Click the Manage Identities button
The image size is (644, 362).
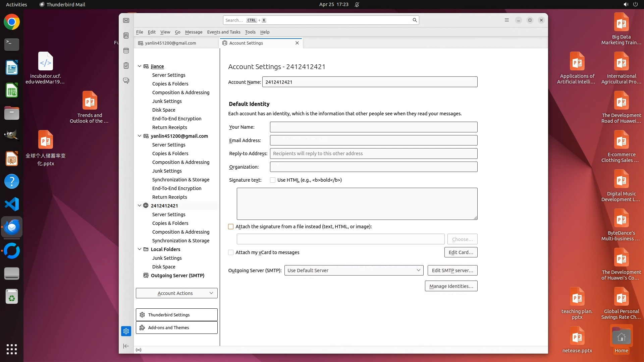[451, 286]
